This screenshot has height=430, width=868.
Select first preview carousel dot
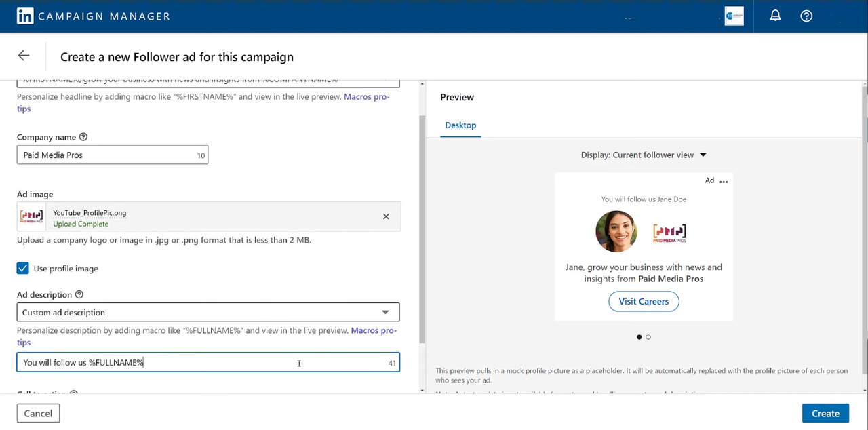click(x=639, y=337)
